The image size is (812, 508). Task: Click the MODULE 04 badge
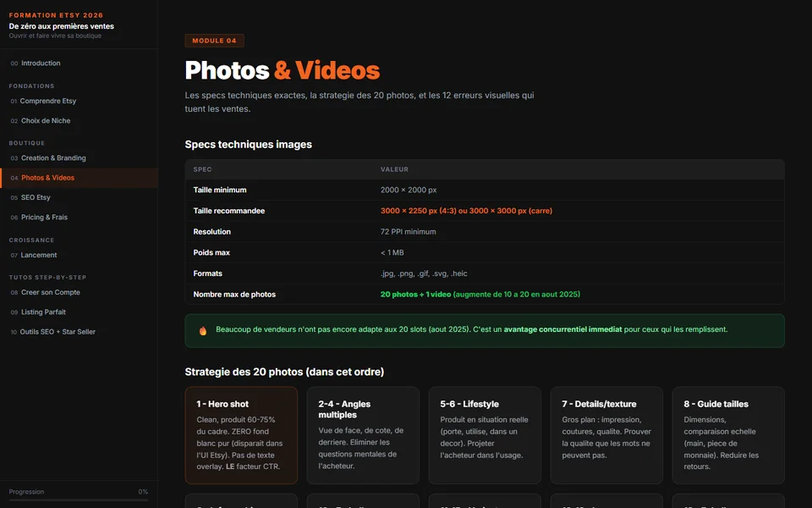pyautogui.click(x=214, y=41)
